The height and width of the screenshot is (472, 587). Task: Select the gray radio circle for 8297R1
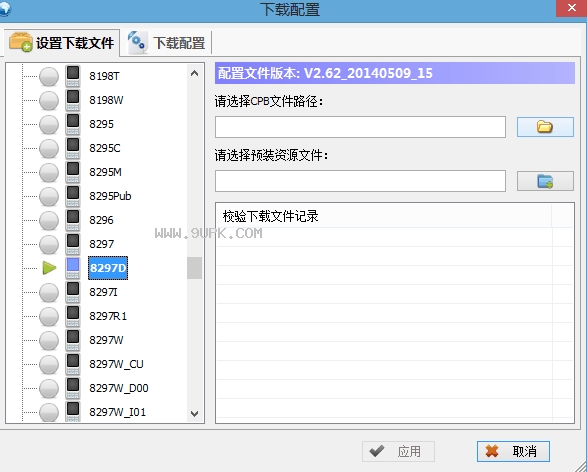click(49, 317)
